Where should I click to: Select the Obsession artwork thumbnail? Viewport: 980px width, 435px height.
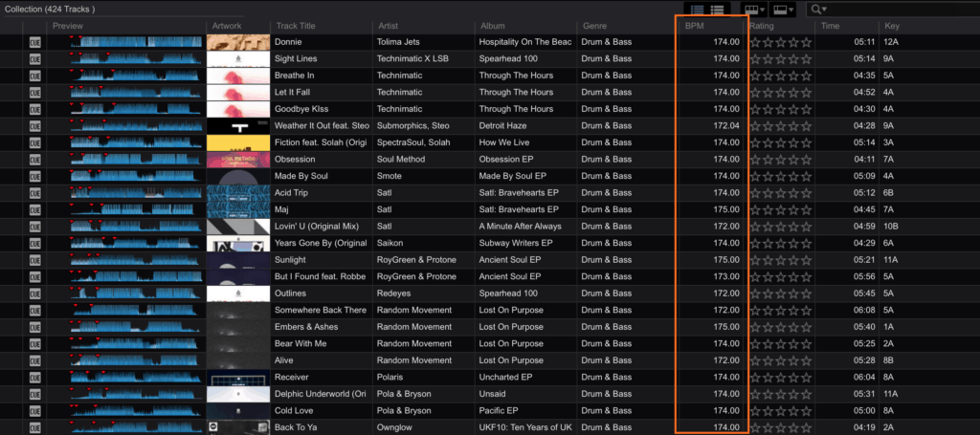pyautogui.click(x=238, y=160)
